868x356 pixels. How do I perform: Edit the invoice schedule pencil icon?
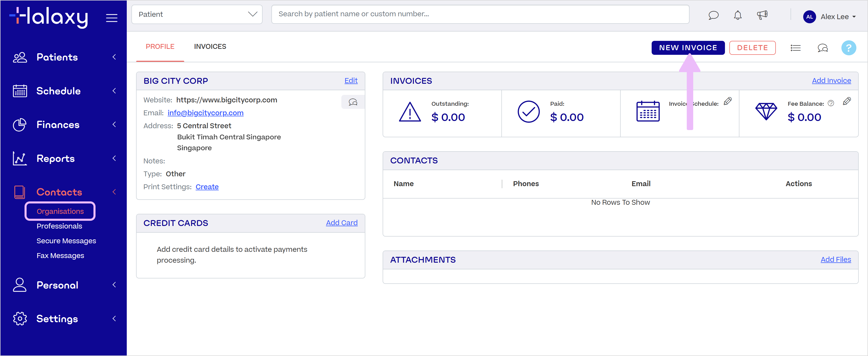click(728, 101)
